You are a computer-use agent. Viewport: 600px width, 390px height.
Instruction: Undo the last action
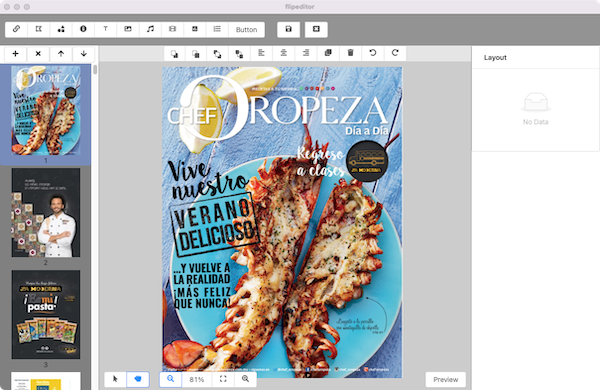click(x=373, y=53)
